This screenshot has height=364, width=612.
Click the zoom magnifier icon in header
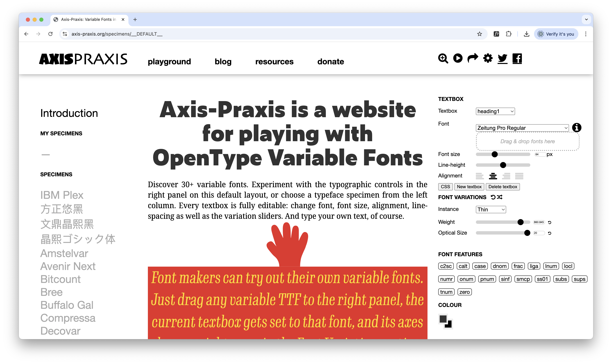pos(443,58)
